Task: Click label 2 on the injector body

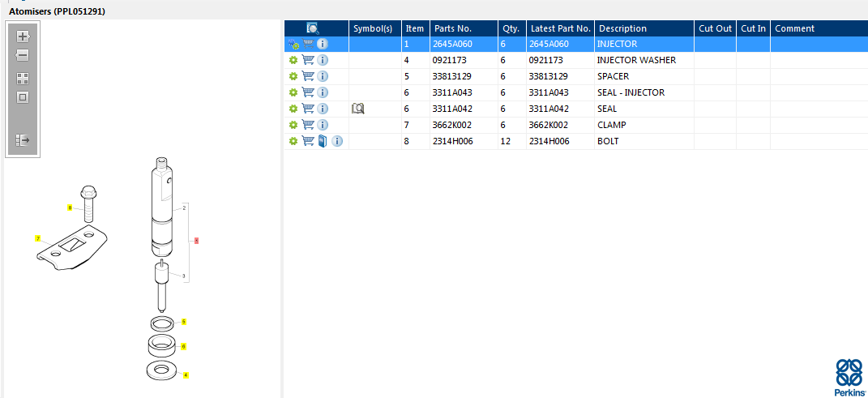Action: pos(183,208)
